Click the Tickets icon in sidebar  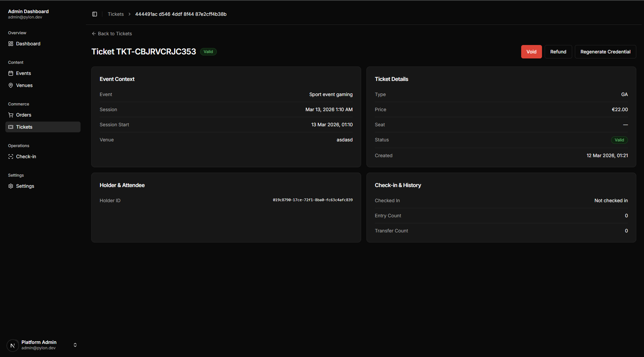(x=11, y=127)
